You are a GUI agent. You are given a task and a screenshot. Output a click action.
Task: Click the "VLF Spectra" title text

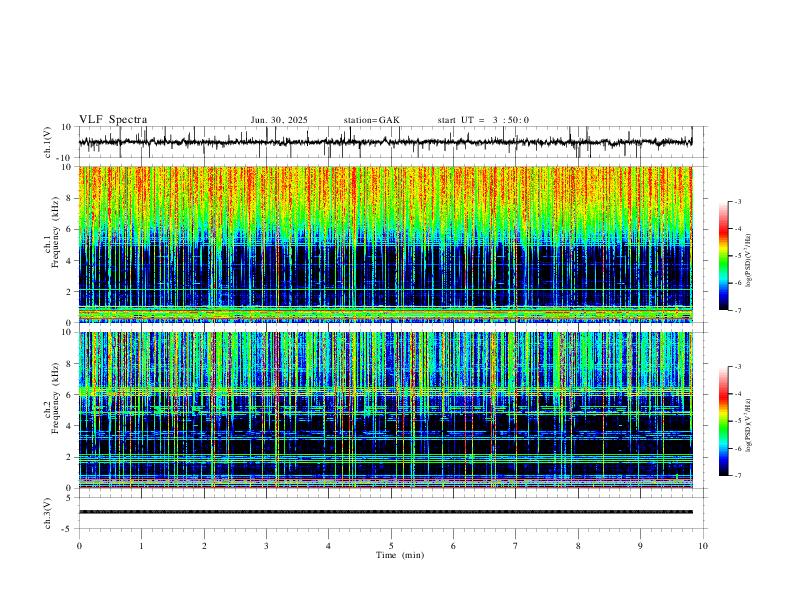113,120
